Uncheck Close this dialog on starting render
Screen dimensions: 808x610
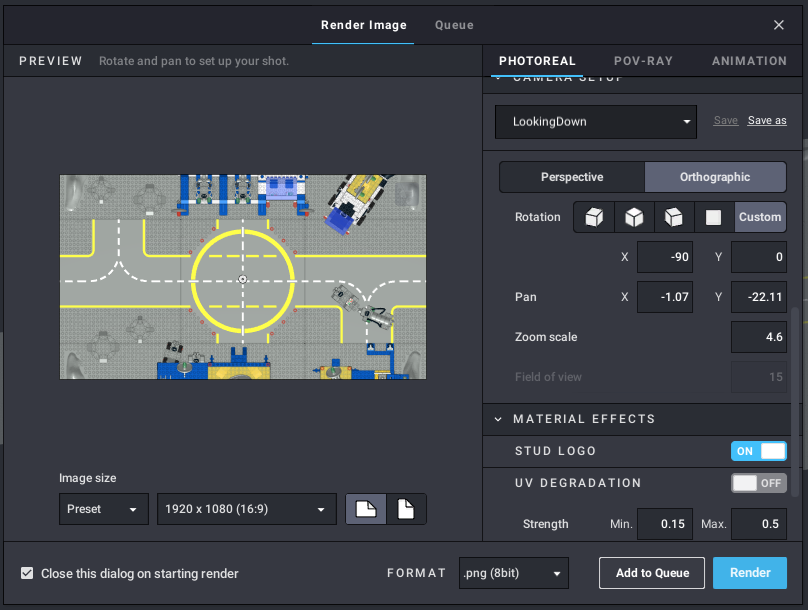click(27, 574)
